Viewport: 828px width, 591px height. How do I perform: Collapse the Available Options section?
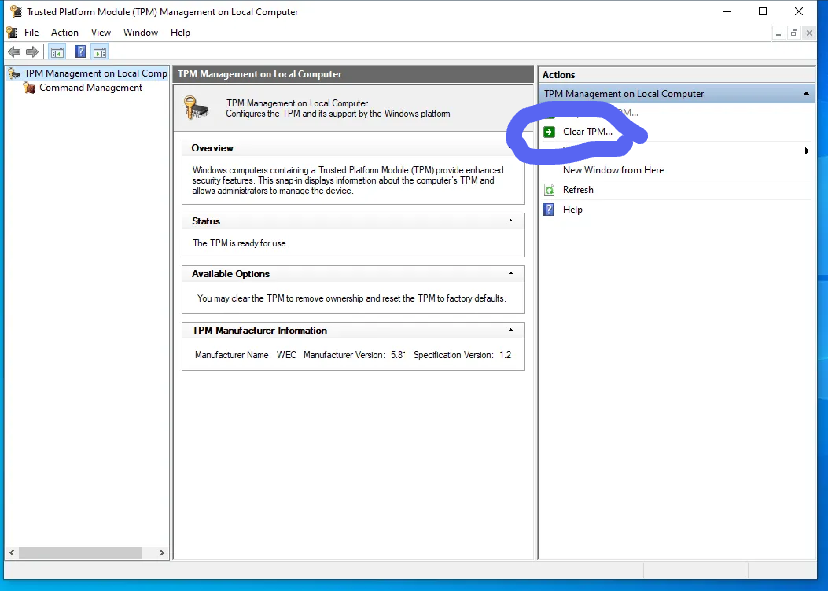click(511, 273)
